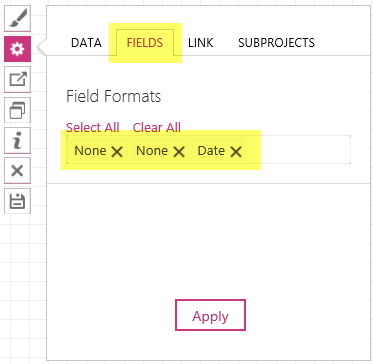Click the Apply button
Image resolution: width=374 pixels, height=364 pixels.
pyautogui.click(x=210, y=315)
